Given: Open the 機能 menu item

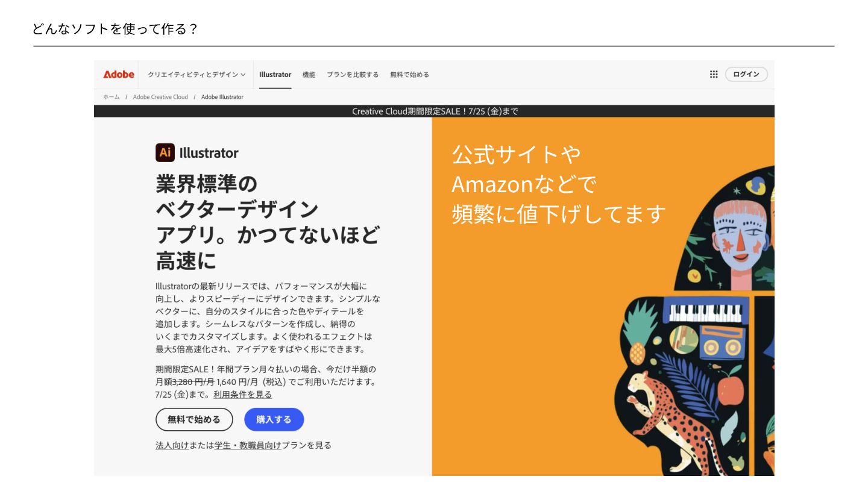Looking at the screenshot, I should click(x=309, y=75).
